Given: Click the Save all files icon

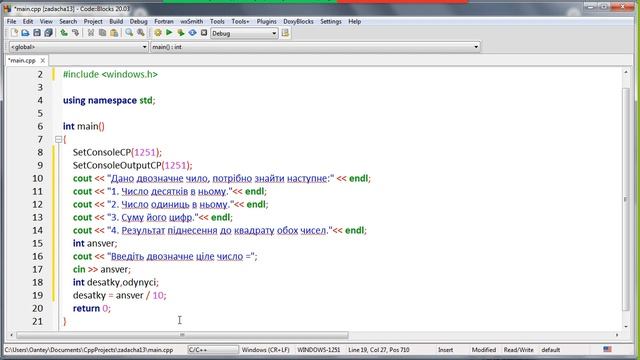Looking at the screenshot, I should pos(48,33).
